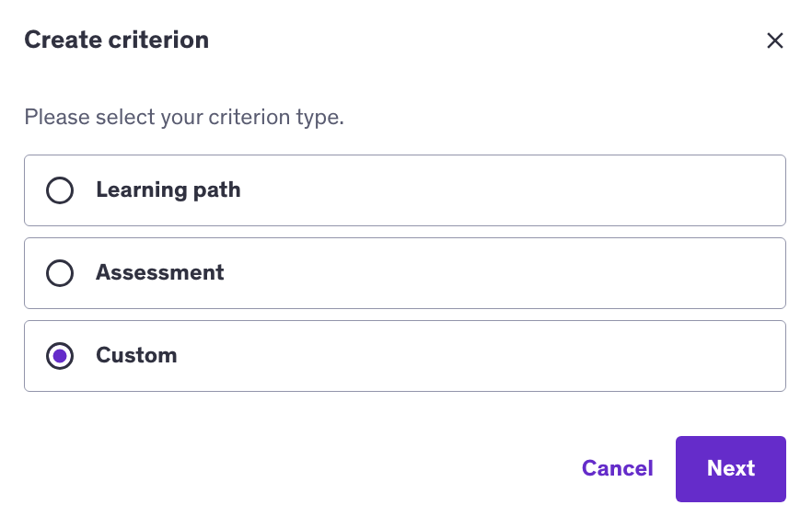
Task: Click the Cancel text link
Action: (x=617, y=469)
